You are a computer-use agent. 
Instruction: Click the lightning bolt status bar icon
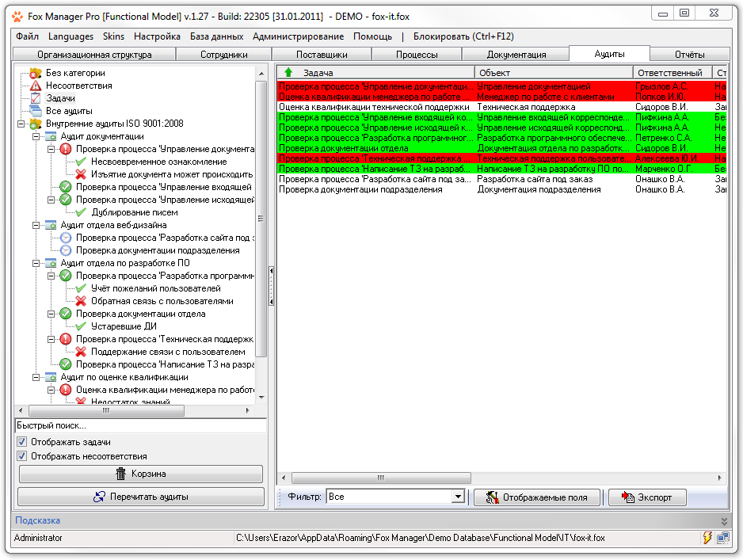(x=707, y=538)
